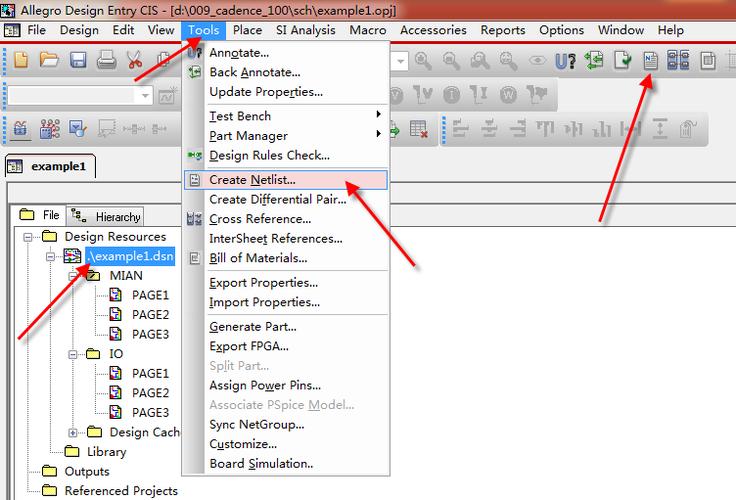Select Design Rules Check menu entry
The width and height of the screenshot is (736, 500).
tap(286, 155)
